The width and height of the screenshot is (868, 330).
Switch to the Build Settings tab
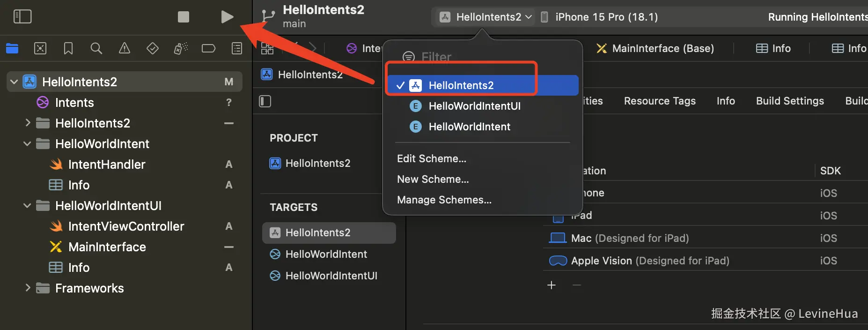pos(789,101)
